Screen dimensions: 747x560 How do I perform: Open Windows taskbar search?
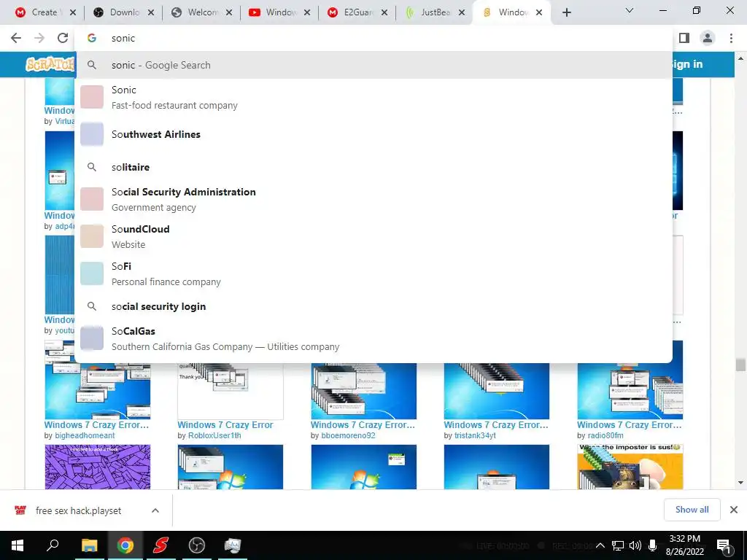(x=53, y=545)
